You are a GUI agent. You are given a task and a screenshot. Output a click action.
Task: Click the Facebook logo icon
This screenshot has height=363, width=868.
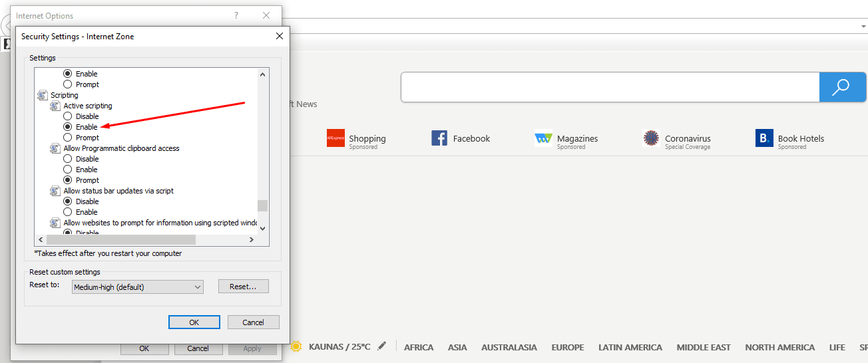tap(439, 138)
